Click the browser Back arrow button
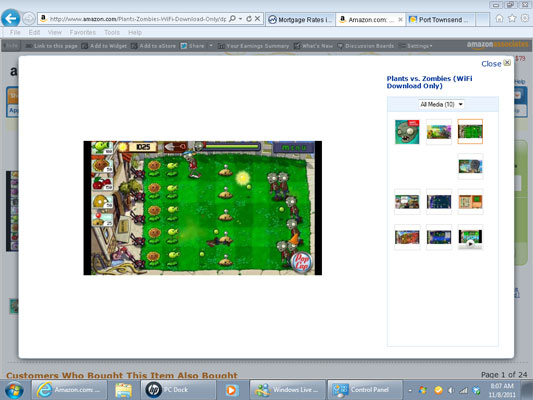This screenshot has height=400, width=533. pyautogui.click(x=11, y=19)
